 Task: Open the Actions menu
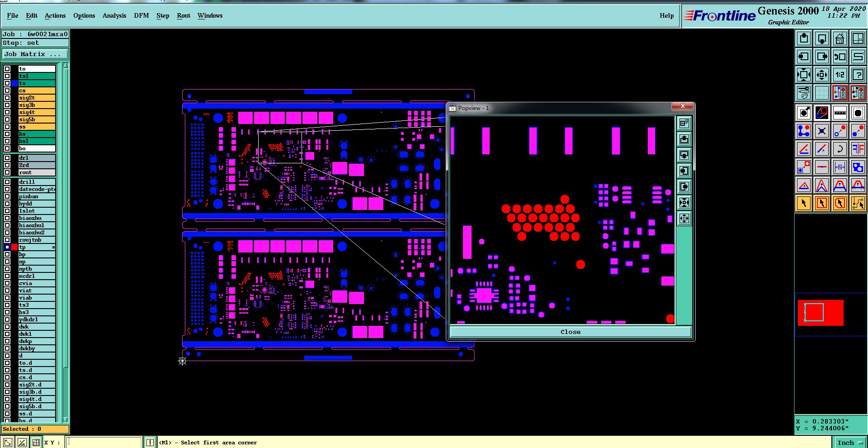tap(55, 15)
